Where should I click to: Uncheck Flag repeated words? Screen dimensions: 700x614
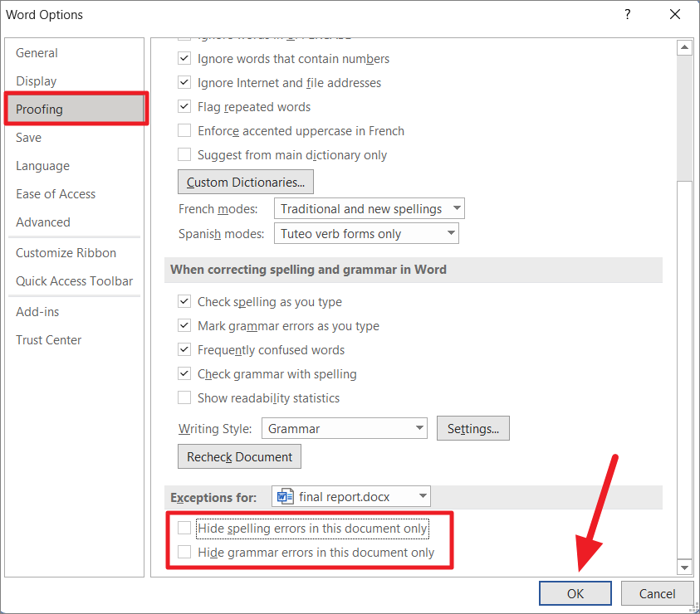184,106
